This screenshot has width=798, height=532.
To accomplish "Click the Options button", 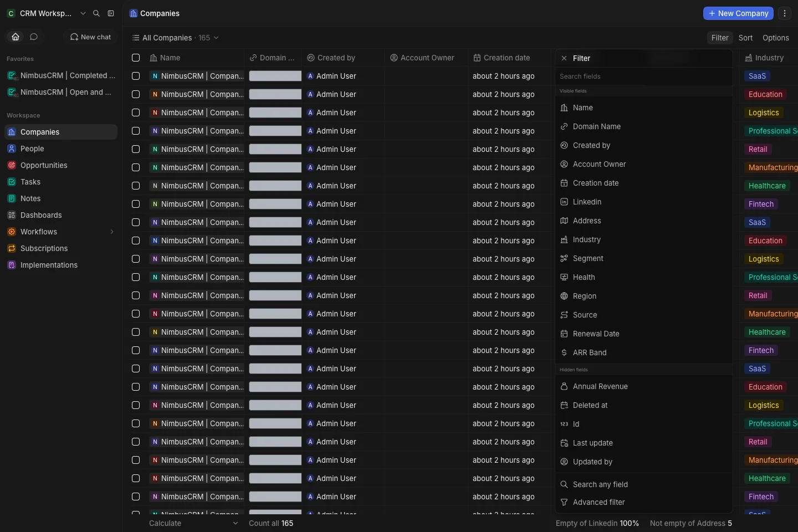I will 775,38.
